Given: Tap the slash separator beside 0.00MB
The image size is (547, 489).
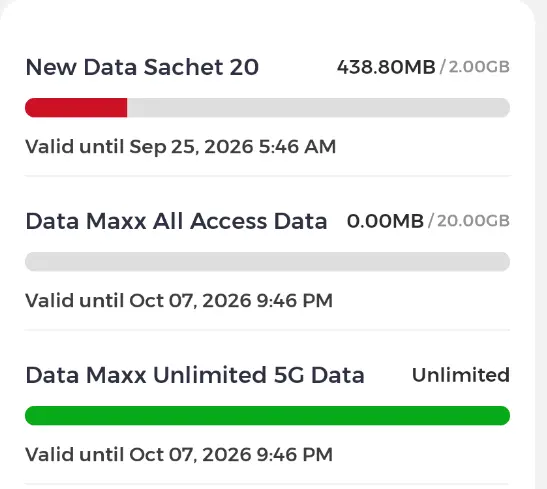Looking at the screenshot, I should (431, 221).
